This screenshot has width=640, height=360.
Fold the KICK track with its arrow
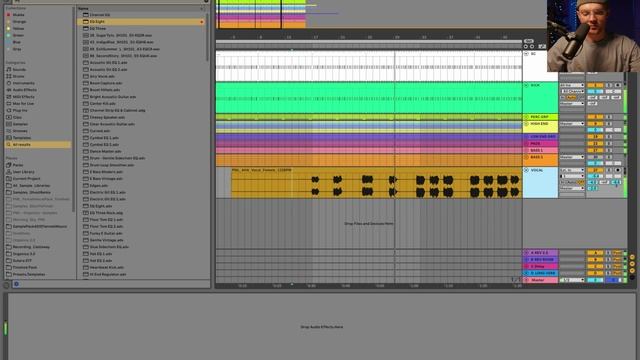[x=526, y=85]
